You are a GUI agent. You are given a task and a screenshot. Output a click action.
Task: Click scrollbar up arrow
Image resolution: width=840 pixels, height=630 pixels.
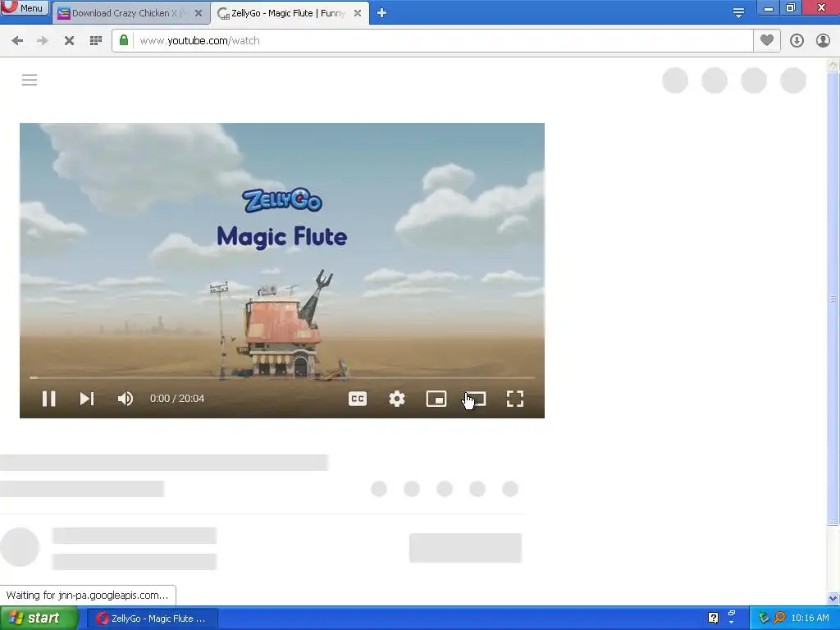pyautogui.click(x=833, y=65)
